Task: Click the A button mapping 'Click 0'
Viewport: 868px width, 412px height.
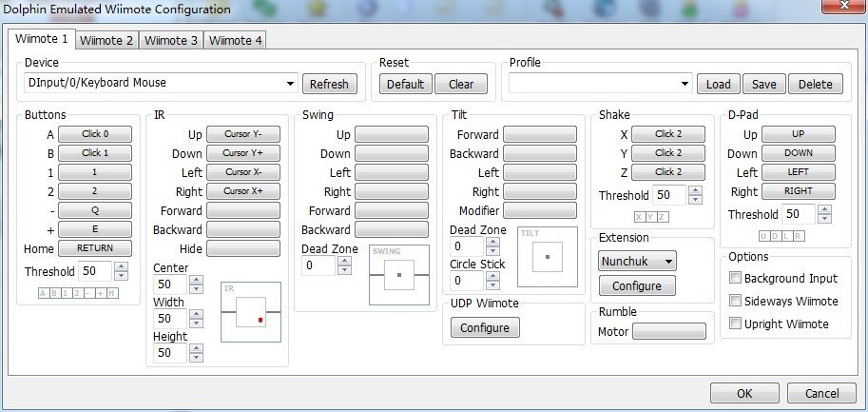Action: point(95,134)
